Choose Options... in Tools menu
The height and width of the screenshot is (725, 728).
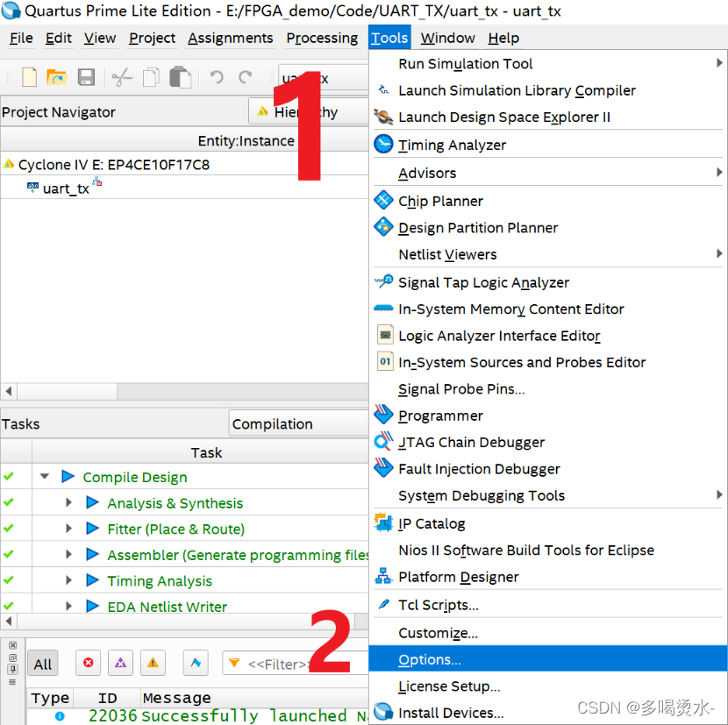[x=549, y=659]
